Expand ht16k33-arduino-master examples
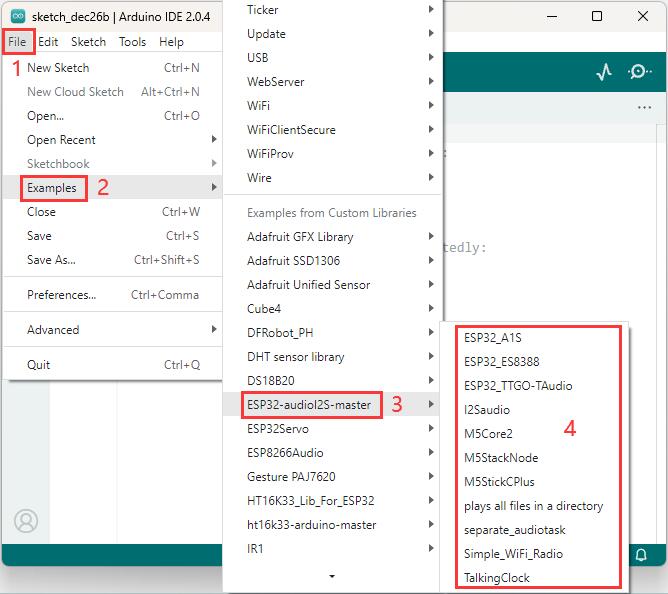Viewport: 668px width, 594px height. pos(332,525)
